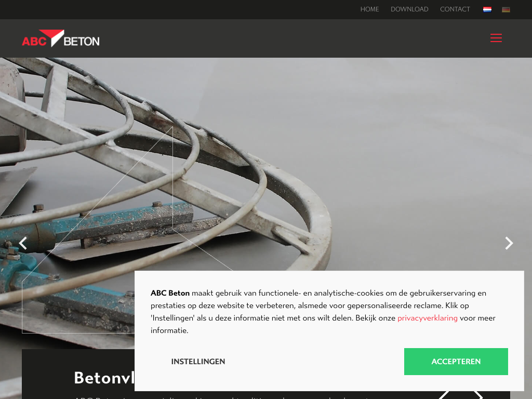Viewport: 532px width, 399px height.
Task: Click the bold ABC Beton text in the cookie notice
Action: pyautogui.click(x=170, y=293)
